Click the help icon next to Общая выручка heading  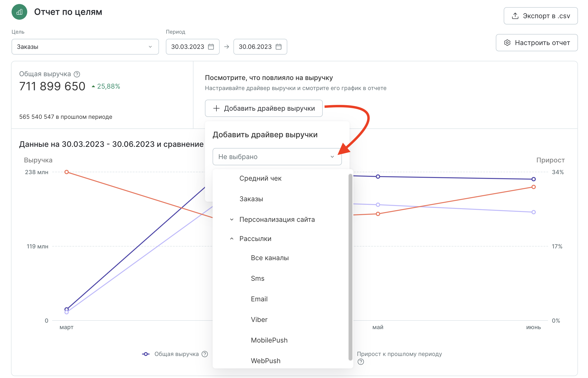(x=77, y=74)
